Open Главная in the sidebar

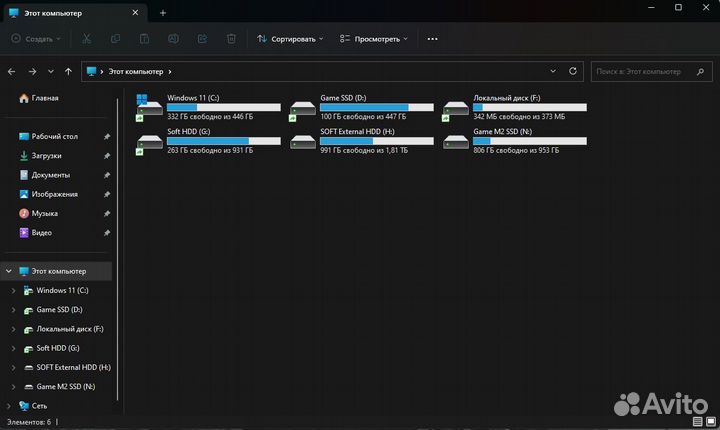[39, 98]
